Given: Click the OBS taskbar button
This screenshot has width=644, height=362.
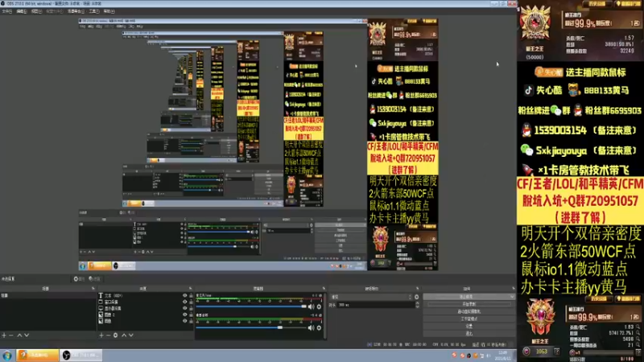Looking at the screenshot, I should (x=81, y=356).
